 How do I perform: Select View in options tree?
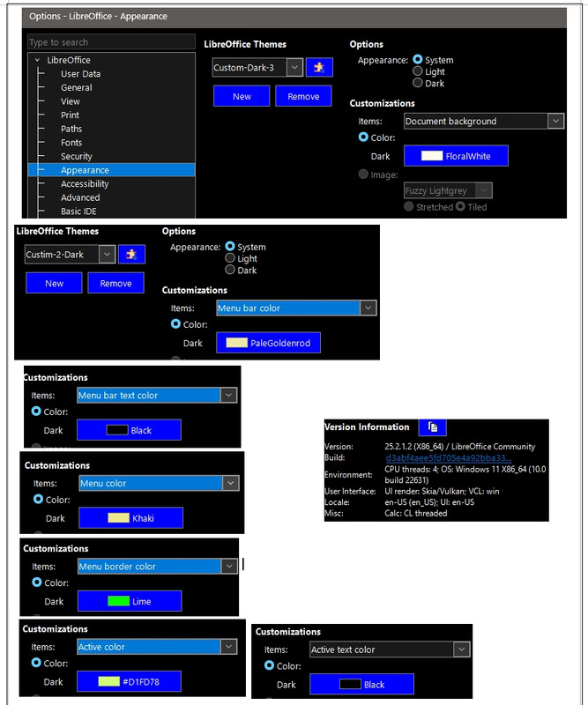(71, 101)
